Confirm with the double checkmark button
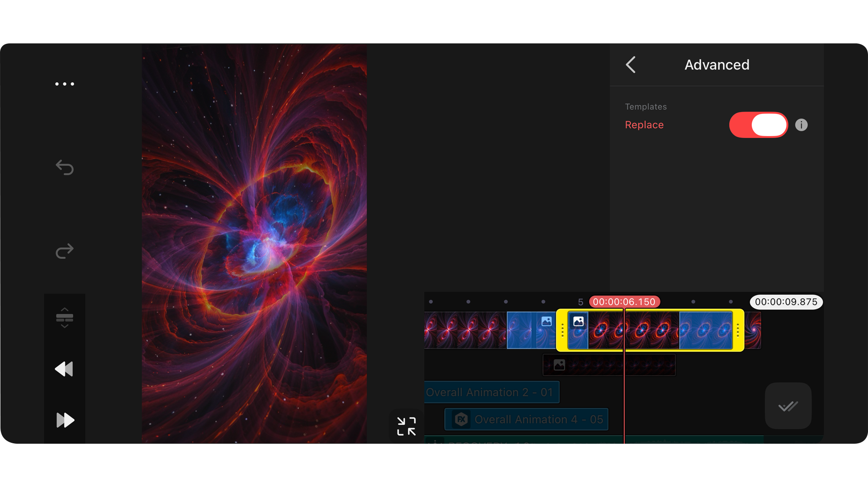Viewport: 868px width, 488px height. click(x=788, y=406)
